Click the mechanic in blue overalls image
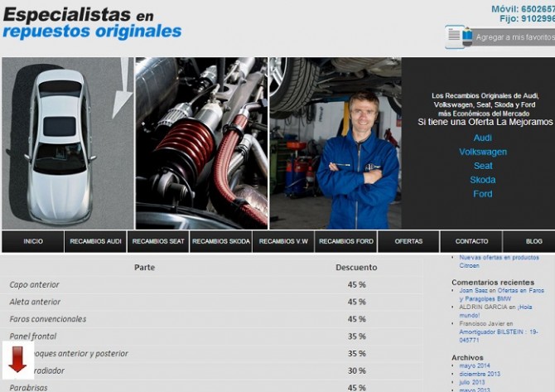The image size is (555, 392). pos(335,143)
